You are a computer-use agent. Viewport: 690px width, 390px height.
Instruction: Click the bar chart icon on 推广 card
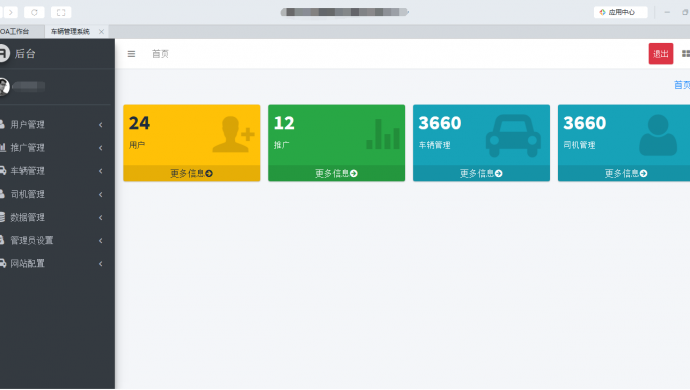click(383, 134)
